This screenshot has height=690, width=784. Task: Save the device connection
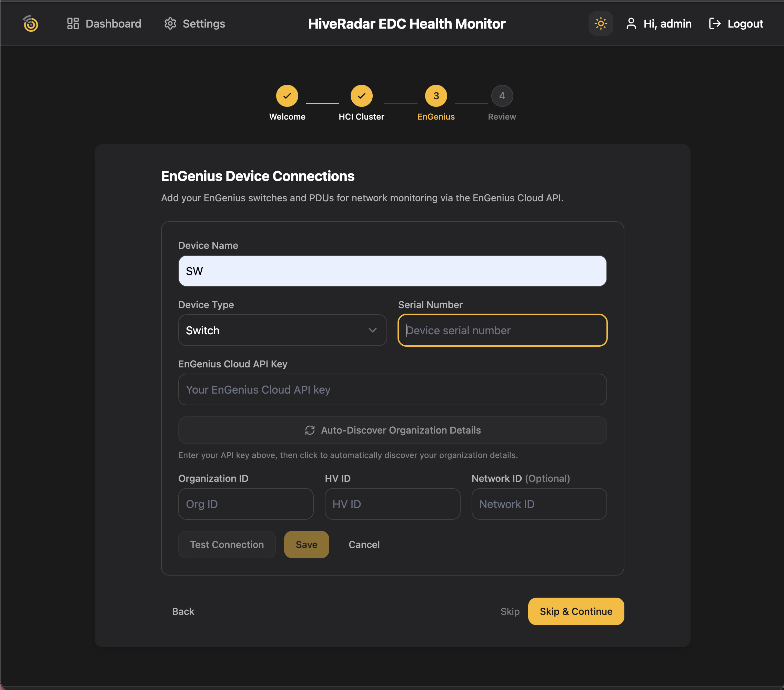(306, 545)
